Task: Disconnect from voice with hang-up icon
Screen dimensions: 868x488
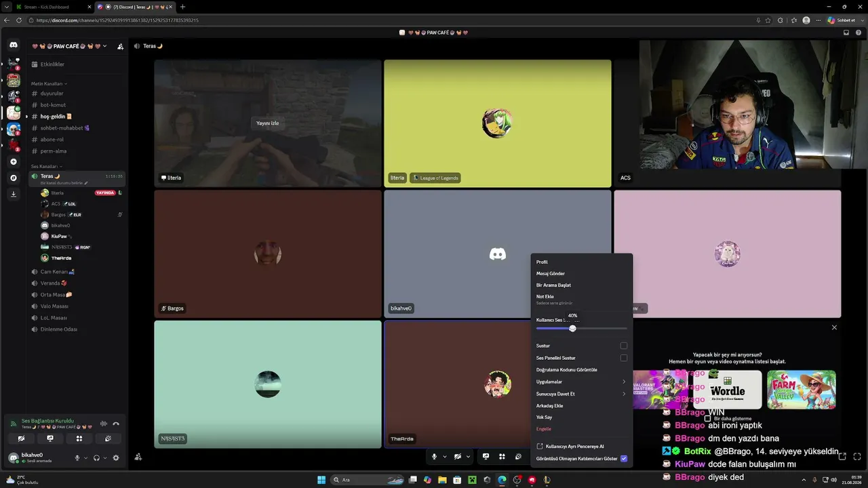Action: click(116, 424)
